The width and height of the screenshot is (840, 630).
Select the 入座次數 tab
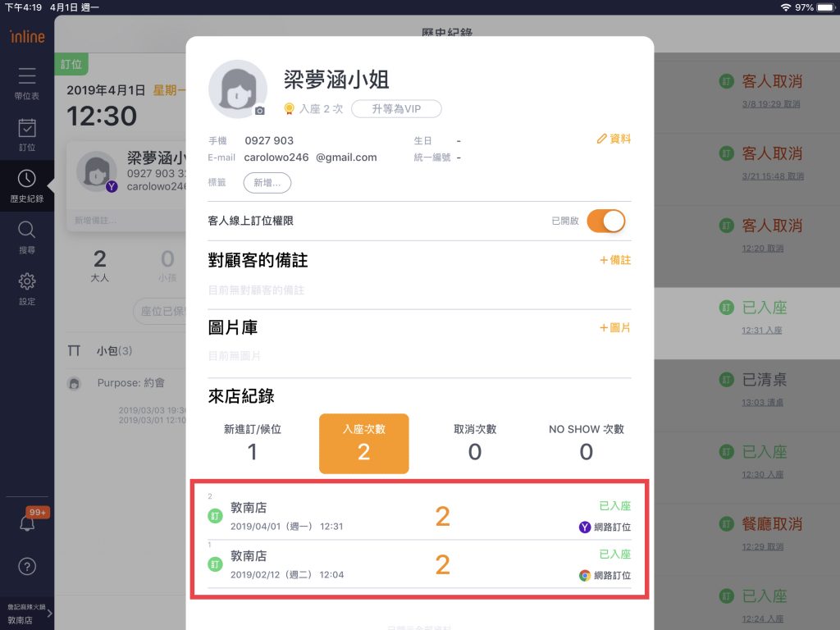point(363,443)
